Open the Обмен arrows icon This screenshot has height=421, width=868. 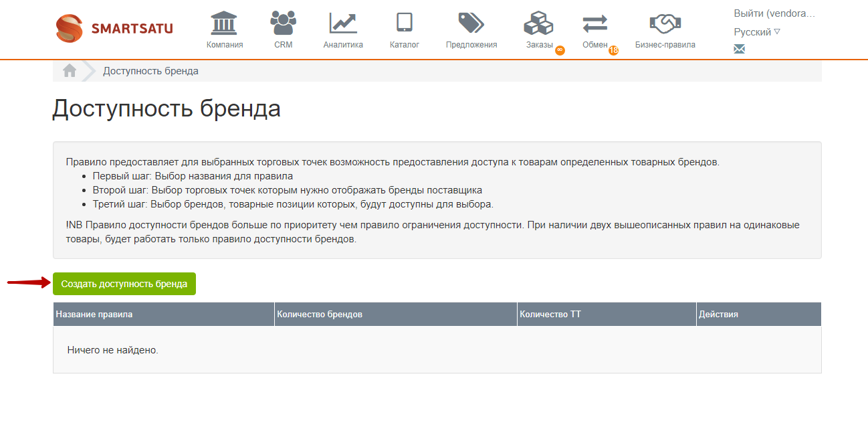pyautogui.click(x=594, y=24)
